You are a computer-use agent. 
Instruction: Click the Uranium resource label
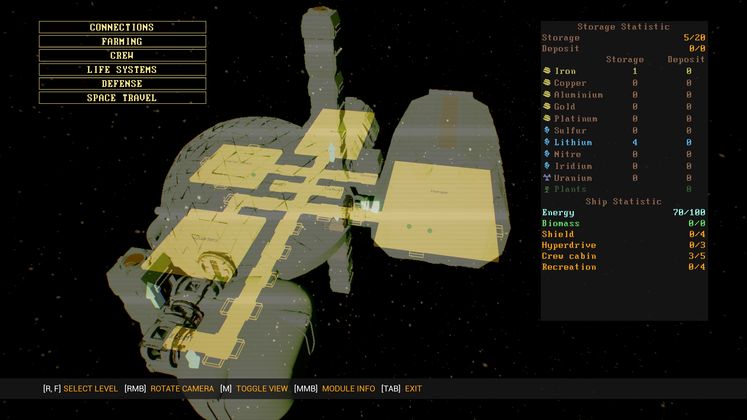573,178
